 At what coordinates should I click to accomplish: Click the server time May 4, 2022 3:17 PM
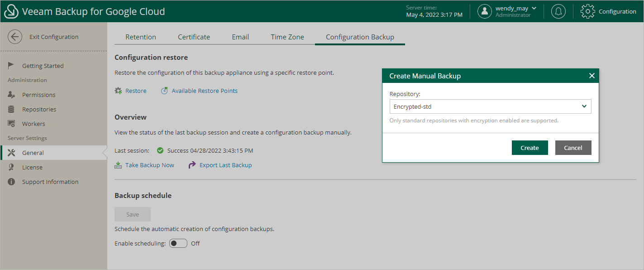click(434, 14)
